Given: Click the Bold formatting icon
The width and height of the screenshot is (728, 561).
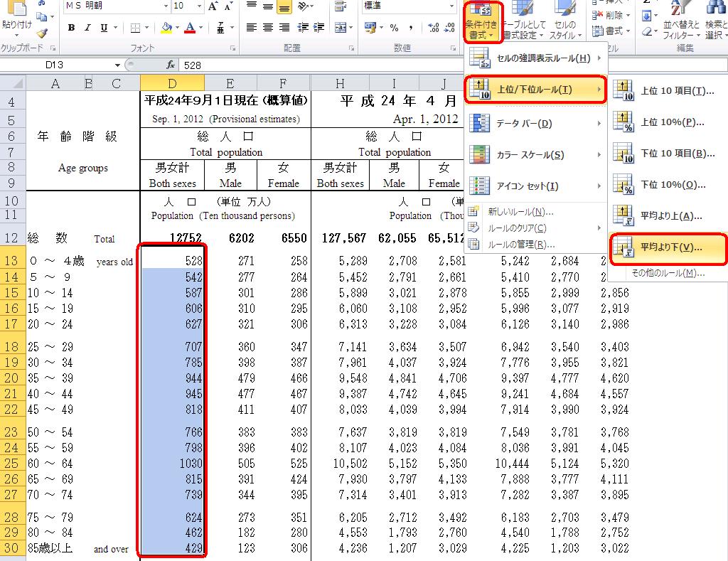Looking at the screenshot, I should pos(72,28).
